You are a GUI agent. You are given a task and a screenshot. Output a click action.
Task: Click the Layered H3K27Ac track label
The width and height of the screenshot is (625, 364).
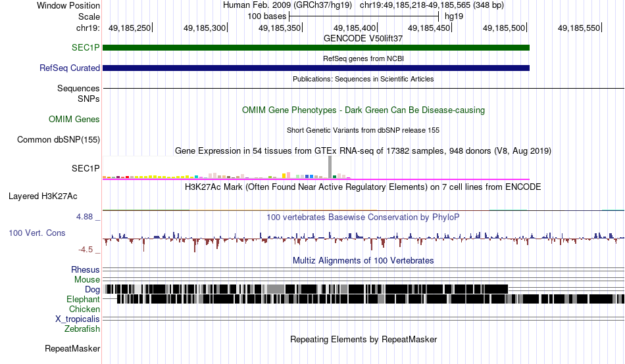(x=43, y=196)
